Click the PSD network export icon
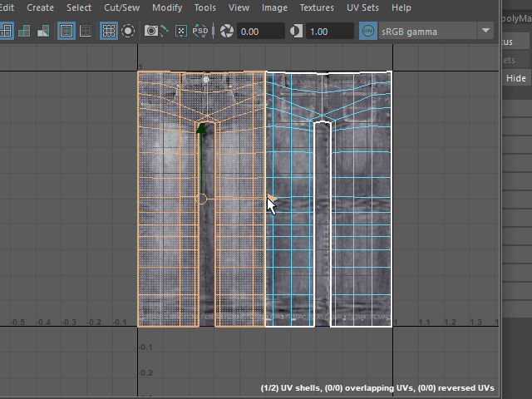Image resolution: width=532 pixels, height=399 pixels. 200,32
